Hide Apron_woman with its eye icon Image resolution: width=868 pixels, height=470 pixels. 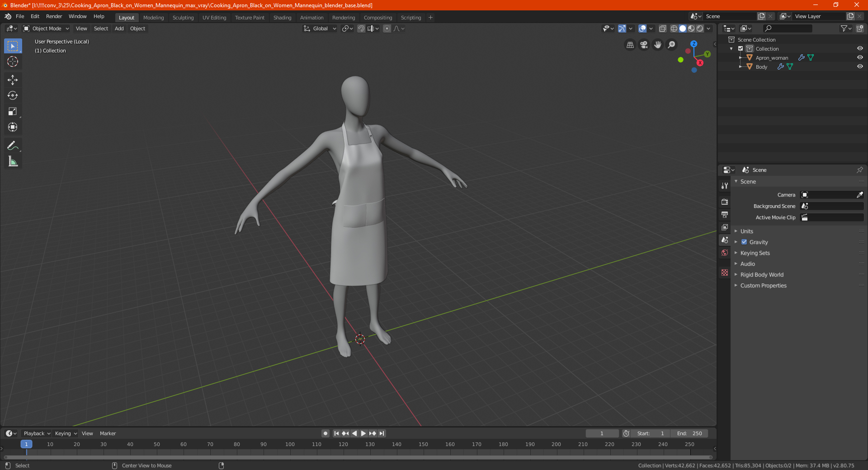[860, 57]
